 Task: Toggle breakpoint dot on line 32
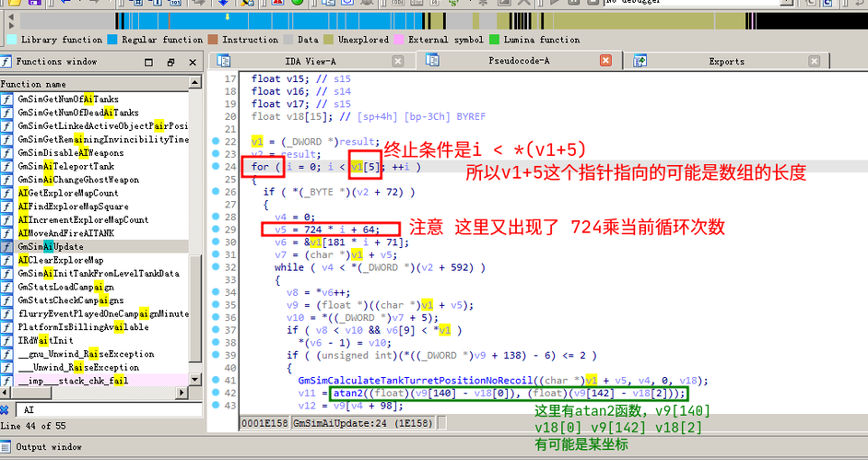coord(216,266)
